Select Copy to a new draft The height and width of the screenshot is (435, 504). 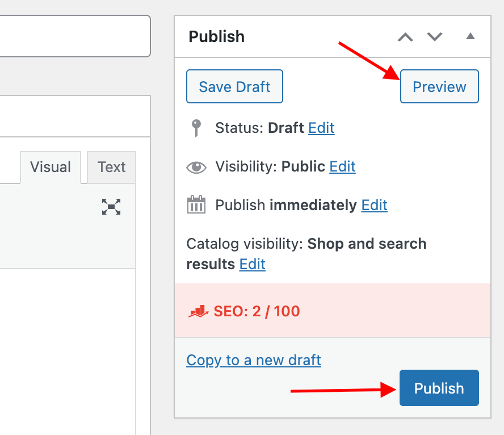tap(254, 360)
